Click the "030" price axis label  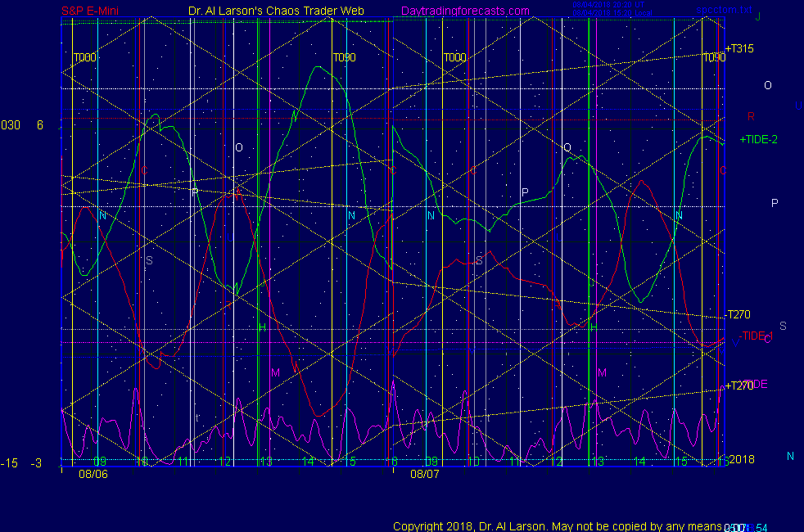[11, 125]
